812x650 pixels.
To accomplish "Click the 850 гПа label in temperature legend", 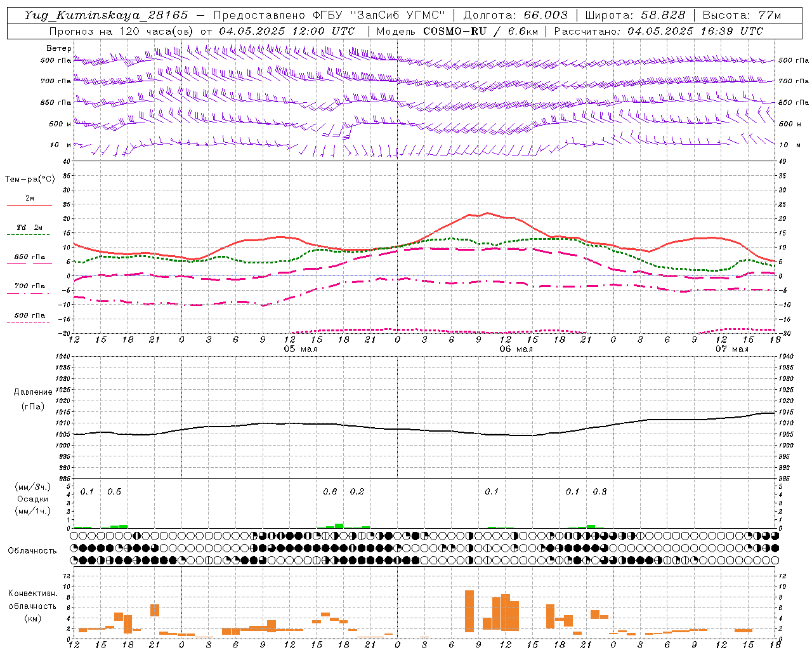I will coord(30,256).
